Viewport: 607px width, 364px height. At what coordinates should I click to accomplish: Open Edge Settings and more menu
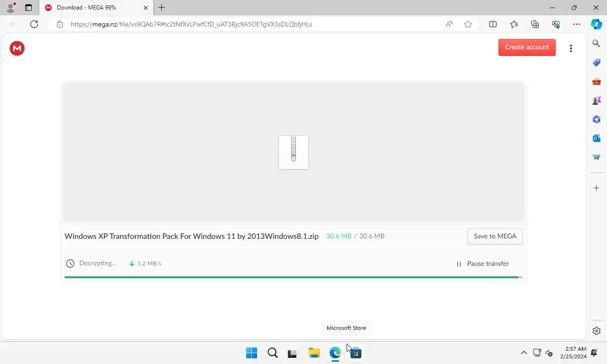click(x=577, y=24)
